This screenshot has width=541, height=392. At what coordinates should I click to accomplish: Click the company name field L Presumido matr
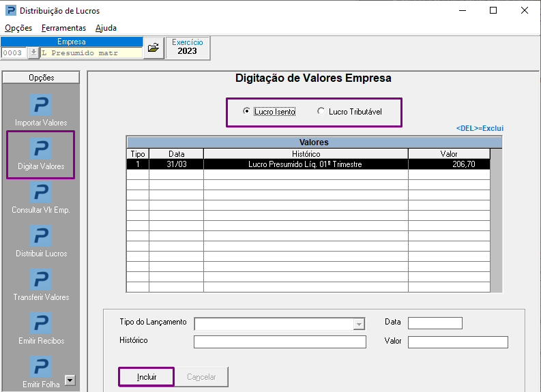point(91,52)
